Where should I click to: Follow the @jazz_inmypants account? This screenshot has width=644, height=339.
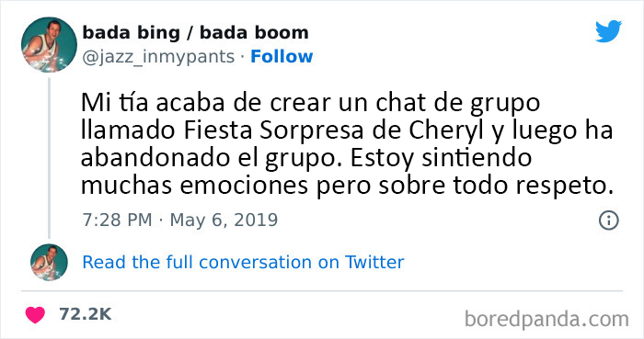pos(282,57)
